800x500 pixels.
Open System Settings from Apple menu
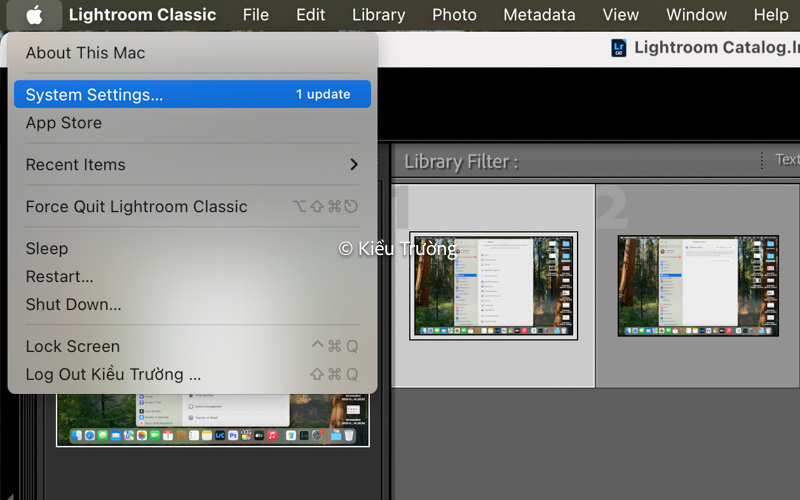click(192, 94)
